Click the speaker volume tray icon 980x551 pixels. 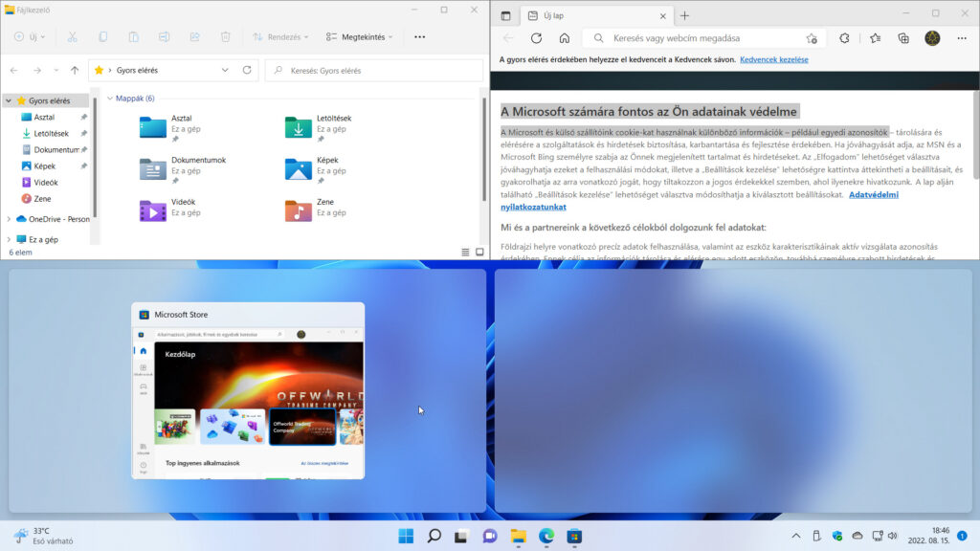click(x=893, y=536)
